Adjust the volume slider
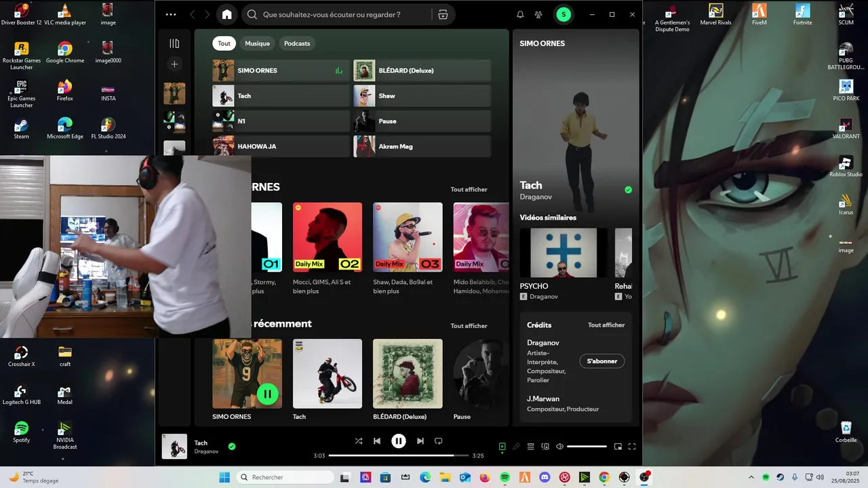The image size is (868, 488). pos(587,447)
